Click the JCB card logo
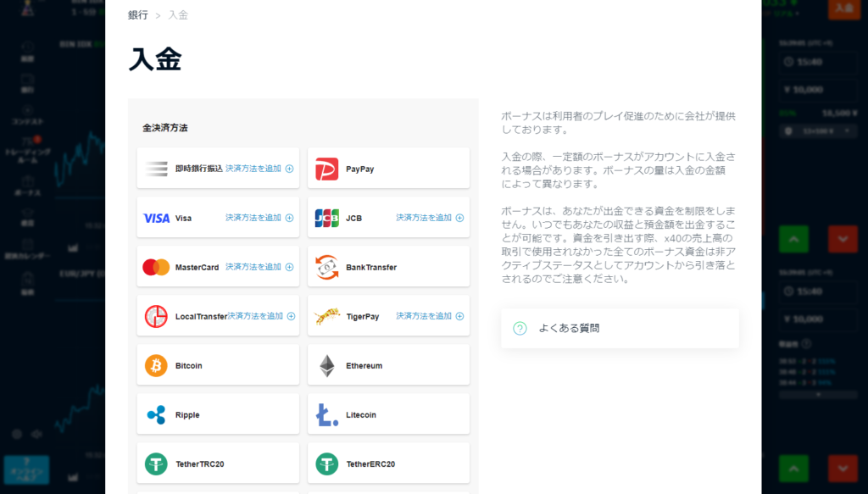Screen dimensions: 868x494 point(326,218)
